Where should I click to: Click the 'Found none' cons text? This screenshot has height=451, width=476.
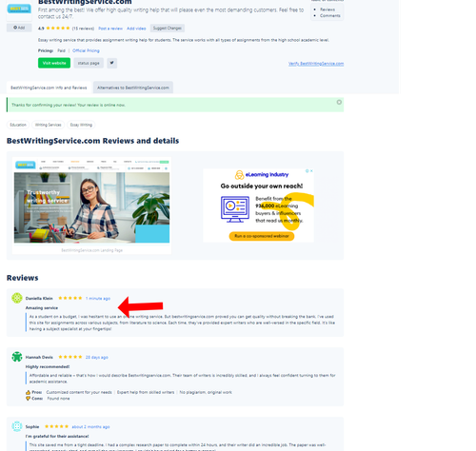(x=58, y=399)
